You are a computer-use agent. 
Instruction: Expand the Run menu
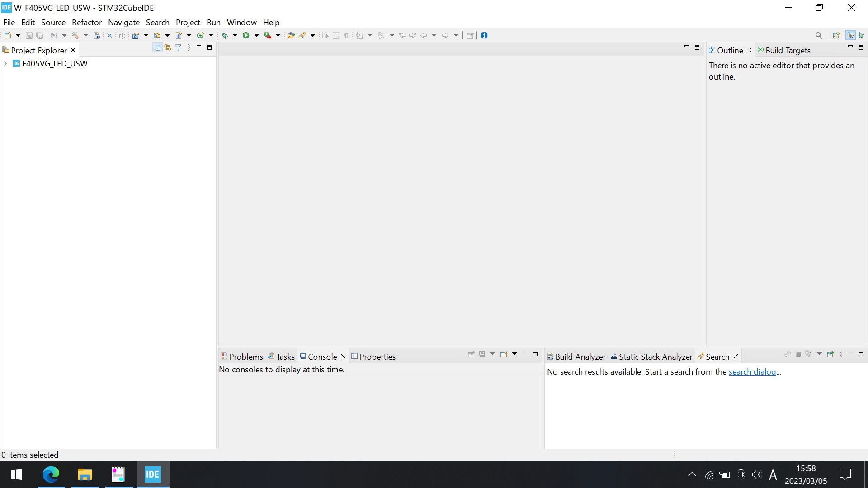[x=213, y=22]
